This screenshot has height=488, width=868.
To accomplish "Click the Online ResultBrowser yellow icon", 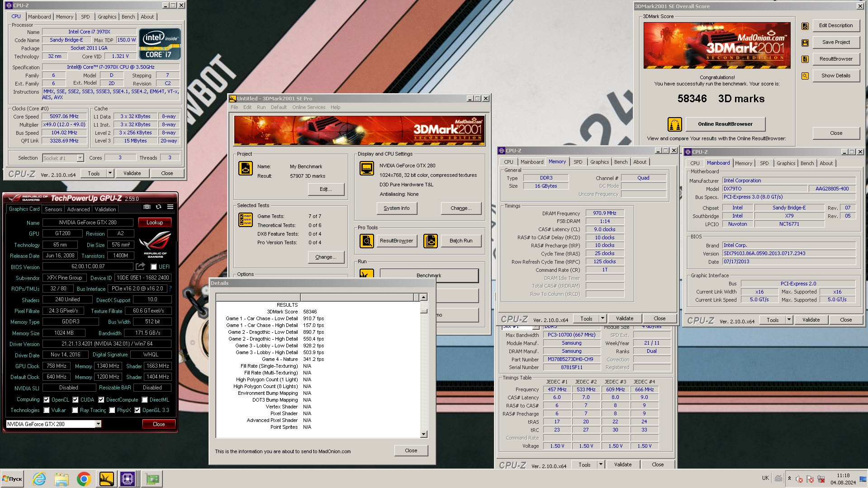I will pos(675,124).
